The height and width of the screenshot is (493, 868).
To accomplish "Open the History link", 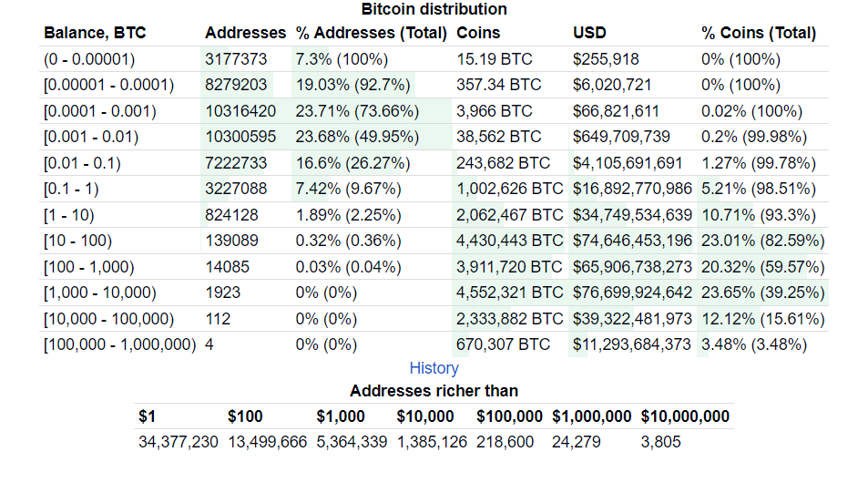I will click(434, 368).
